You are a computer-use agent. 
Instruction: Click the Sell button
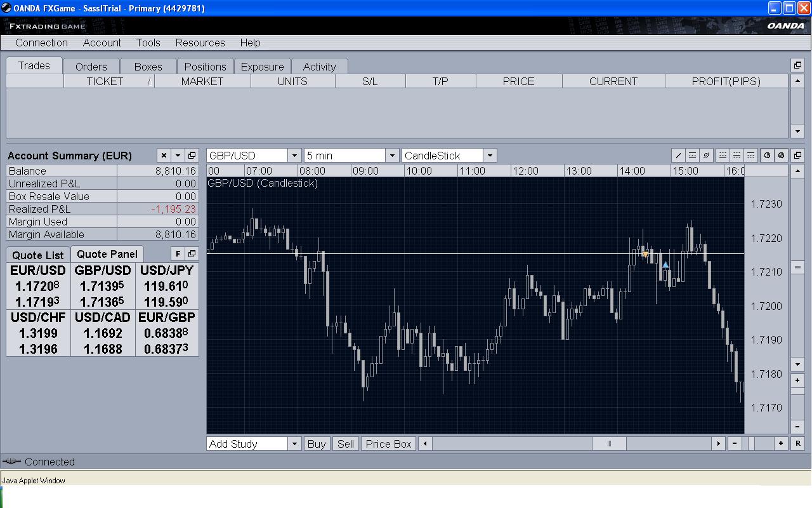pos(346,444)
